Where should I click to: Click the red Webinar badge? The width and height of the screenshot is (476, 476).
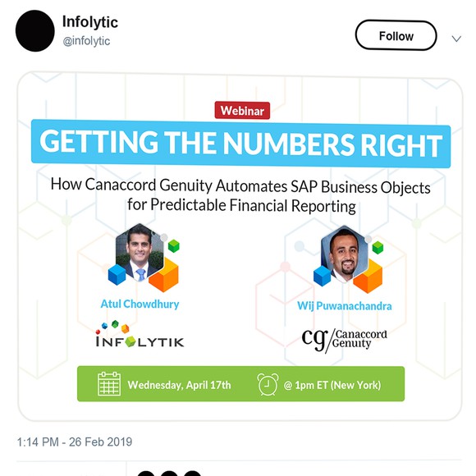click(242, 111)
